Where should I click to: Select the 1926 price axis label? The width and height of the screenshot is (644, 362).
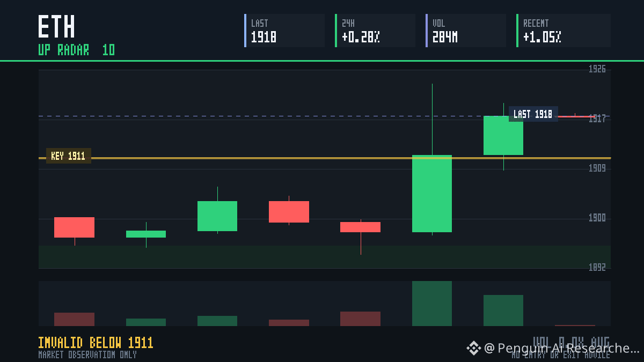597,69
